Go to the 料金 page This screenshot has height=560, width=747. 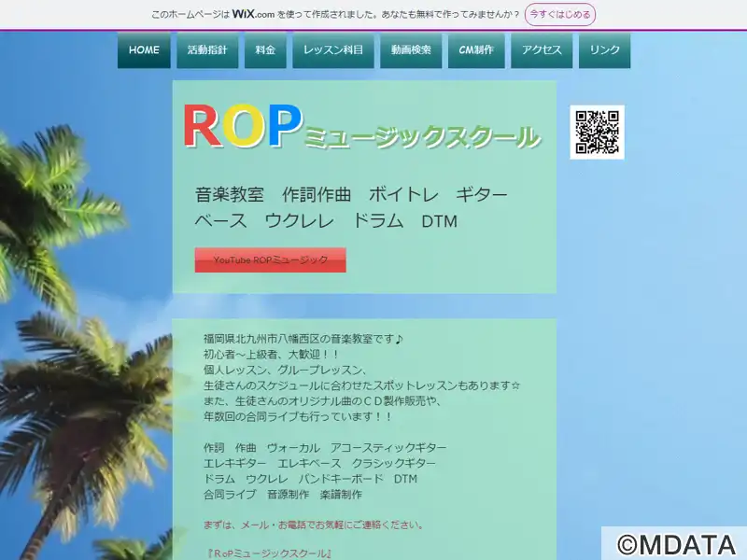pos(265,50)
